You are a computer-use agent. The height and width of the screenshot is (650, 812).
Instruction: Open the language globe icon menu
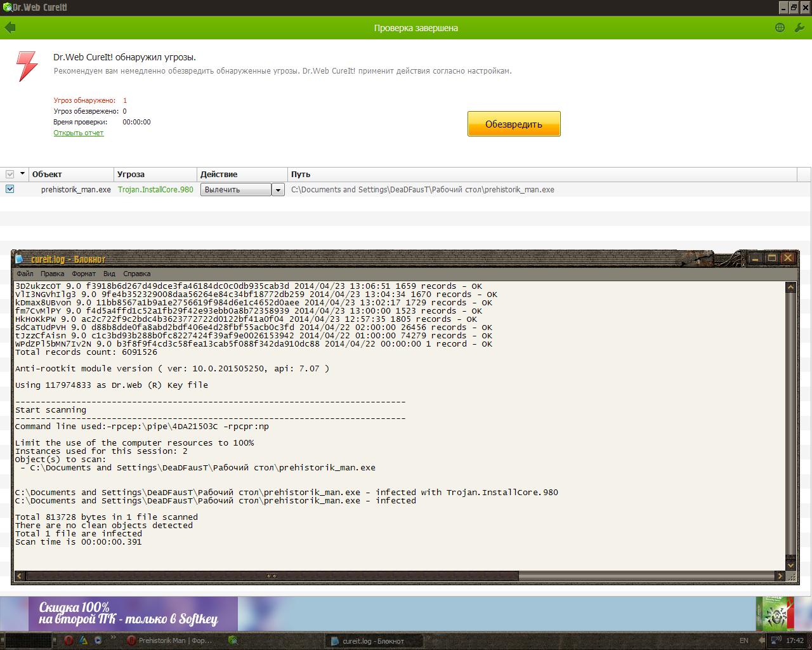click(780, 28)
